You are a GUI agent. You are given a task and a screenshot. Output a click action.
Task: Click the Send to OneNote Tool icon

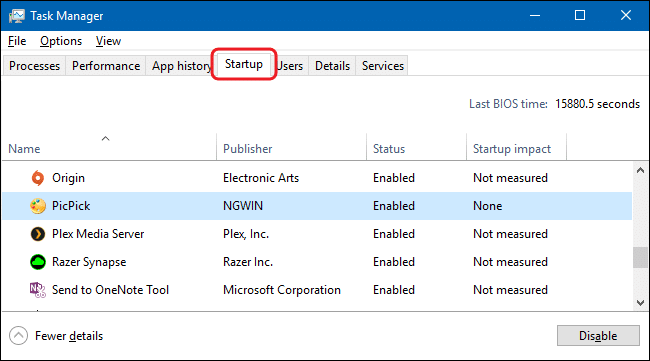click(38, 290)
